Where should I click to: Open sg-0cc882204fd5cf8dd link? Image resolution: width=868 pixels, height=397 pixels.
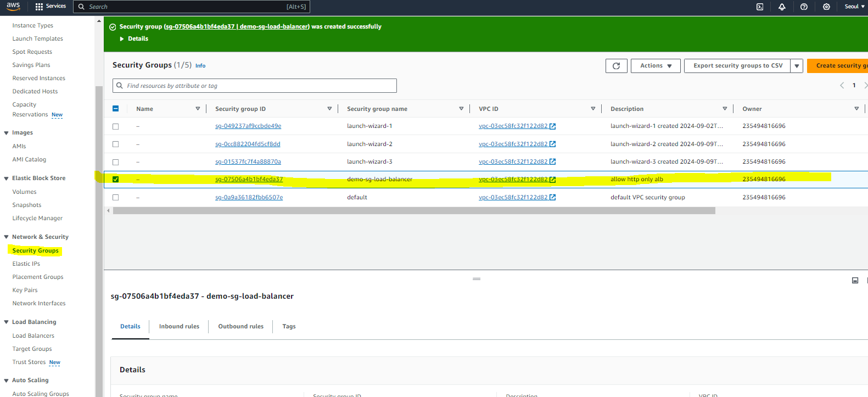click(x=248, y=144)
